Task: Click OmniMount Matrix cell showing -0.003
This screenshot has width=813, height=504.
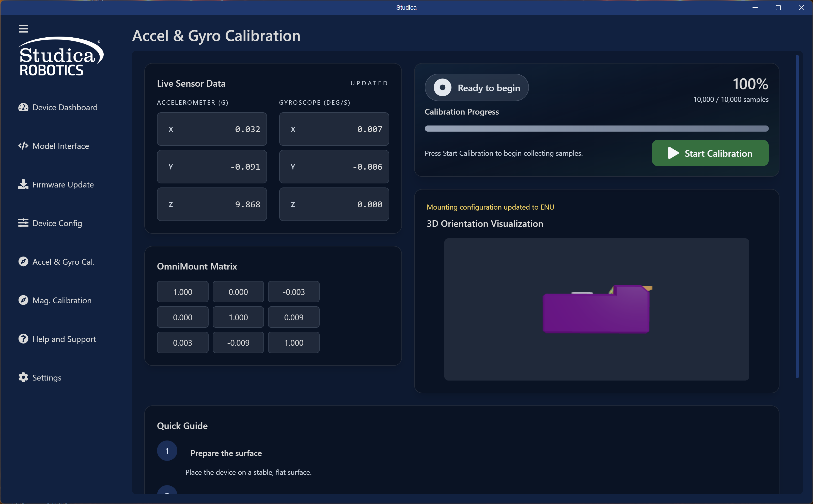Action: (293, 292)
